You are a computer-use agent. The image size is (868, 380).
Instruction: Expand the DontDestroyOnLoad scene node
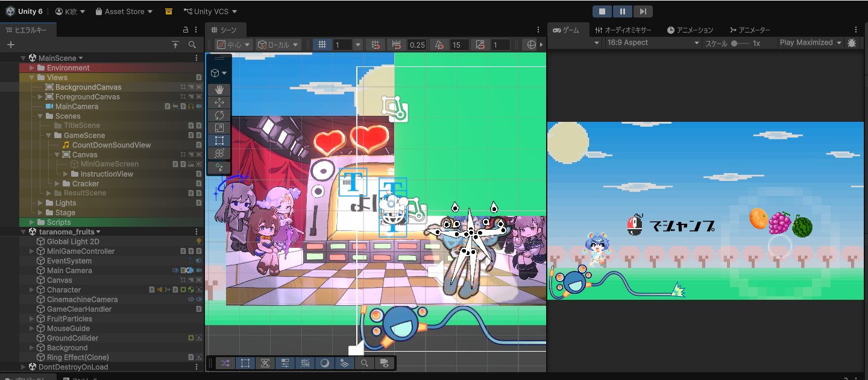point(24,367)
